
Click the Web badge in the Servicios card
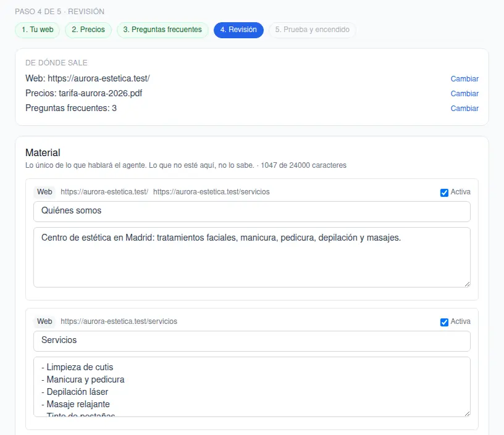pos(44,321)
